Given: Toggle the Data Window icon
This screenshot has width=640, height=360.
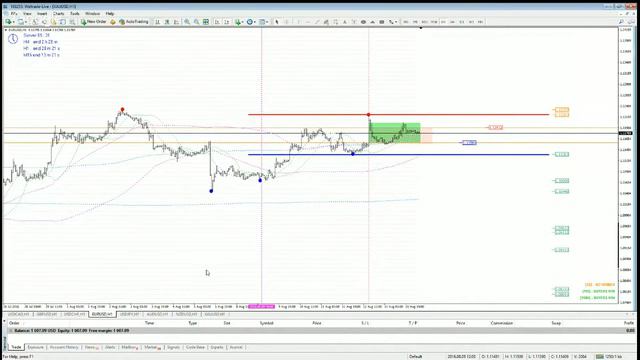Looking at the screenshot, I should coord(44,22).
